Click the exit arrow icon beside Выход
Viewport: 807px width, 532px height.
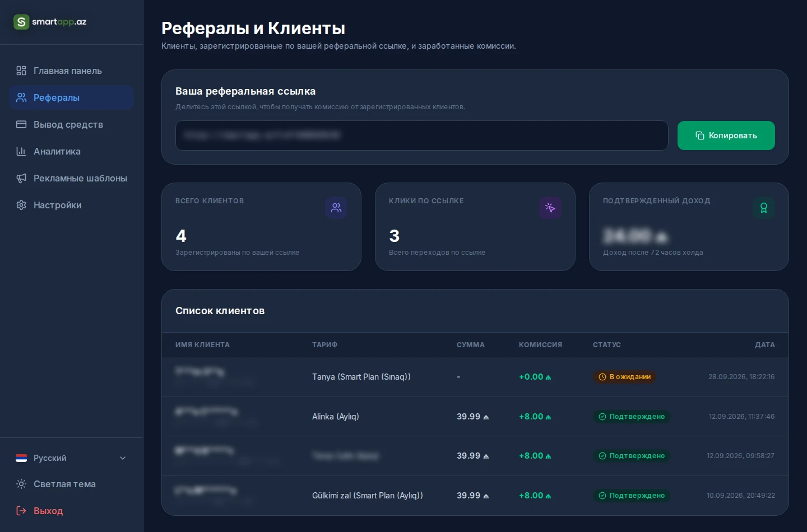pyautogui.click(x=21, y=511)
